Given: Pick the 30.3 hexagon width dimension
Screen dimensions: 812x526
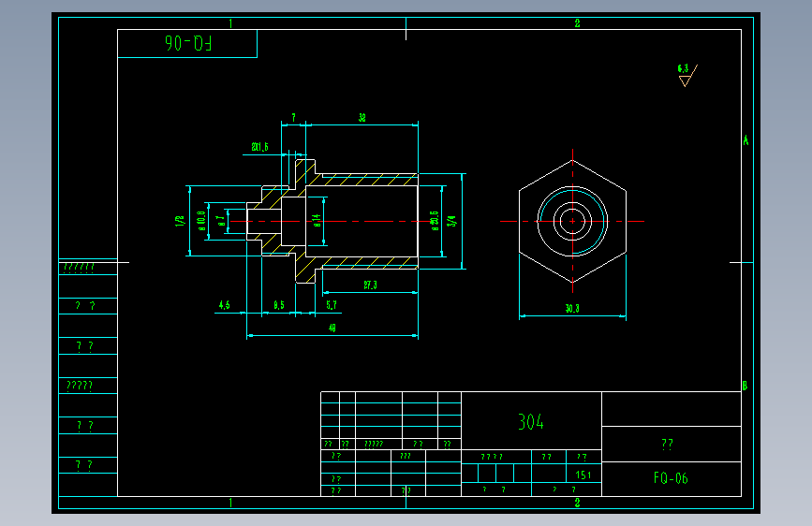Looking at the screenshot, I should coord(572,309).
